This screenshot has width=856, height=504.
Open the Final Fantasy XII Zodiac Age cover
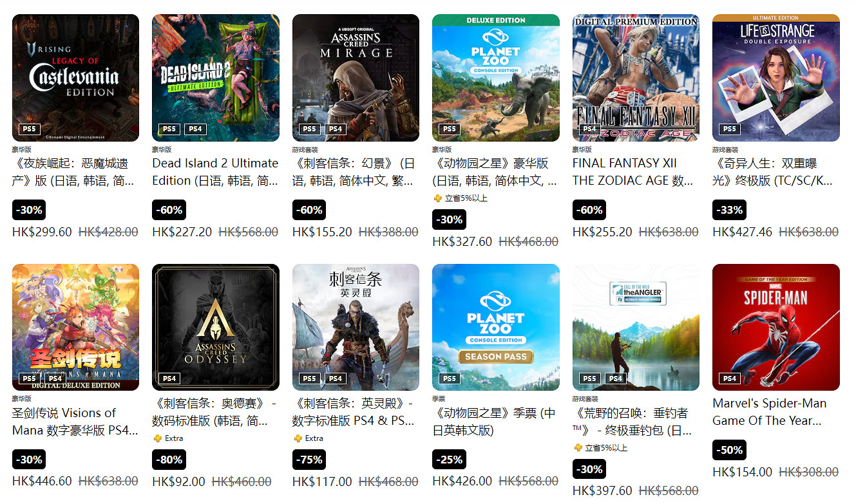click(636, 78)
